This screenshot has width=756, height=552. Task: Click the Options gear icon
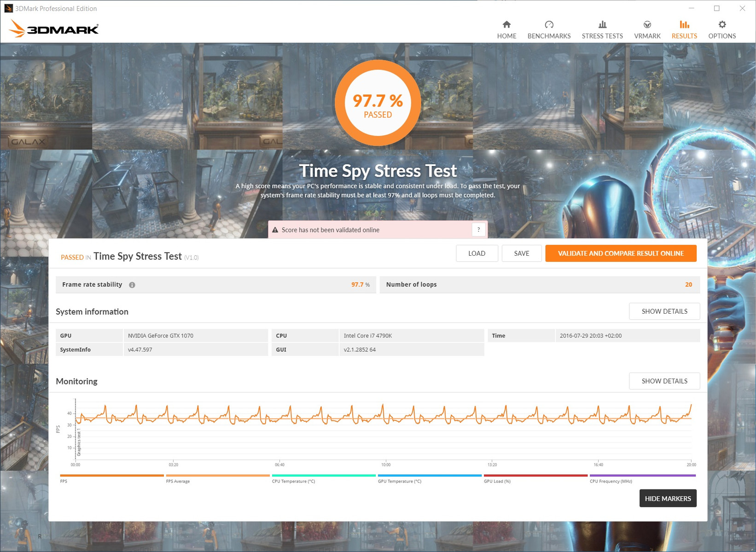[722, 24]
